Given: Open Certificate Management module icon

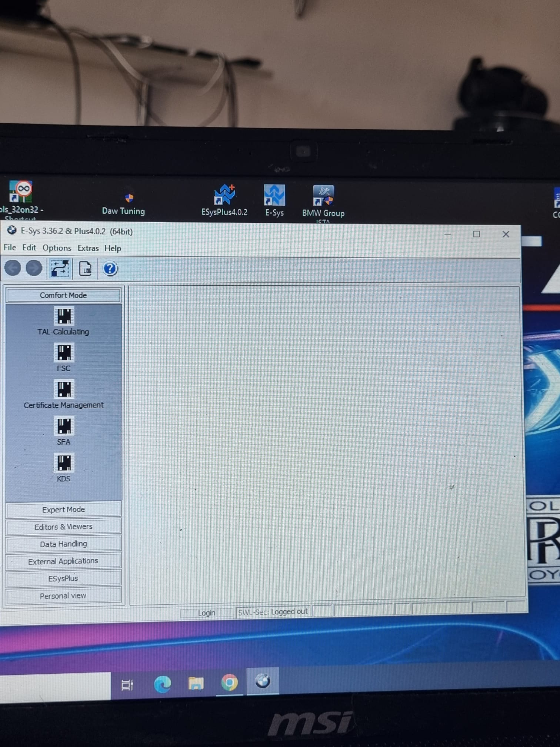Looking at the screenshot, I should coord(64,389).
